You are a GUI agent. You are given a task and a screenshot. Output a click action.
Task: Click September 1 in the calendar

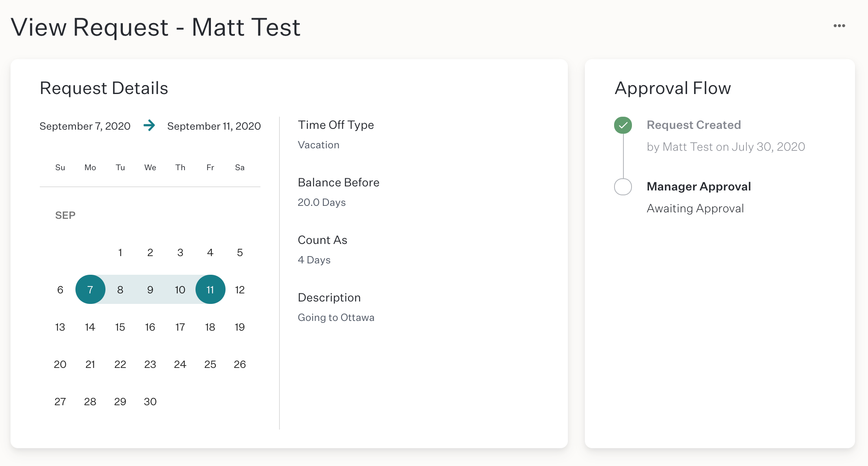tap(120, 252)
